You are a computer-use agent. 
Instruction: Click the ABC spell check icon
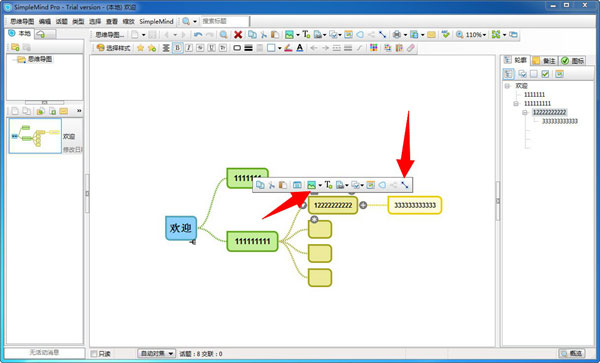pos(445,35)
